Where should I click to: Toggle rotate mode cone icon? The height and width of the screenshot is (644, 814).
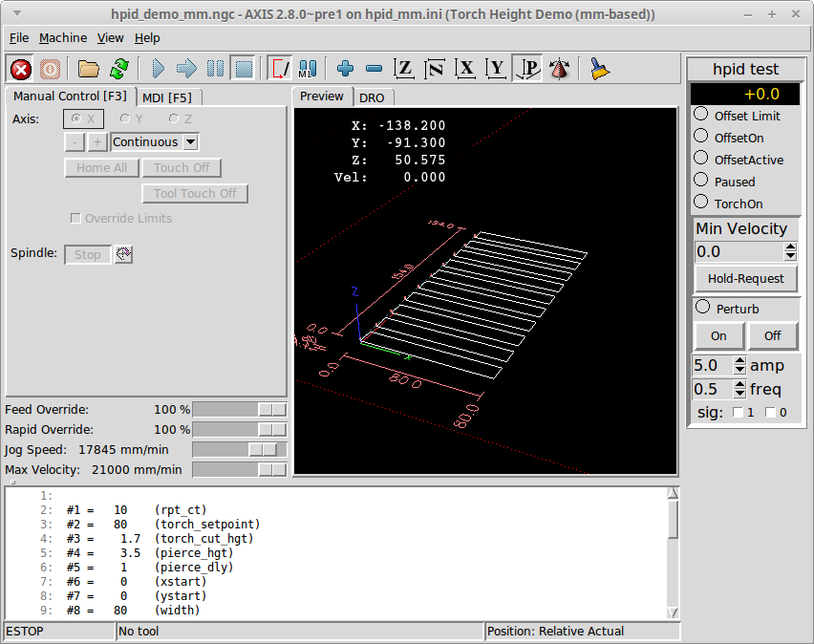(x=560, y=69)
